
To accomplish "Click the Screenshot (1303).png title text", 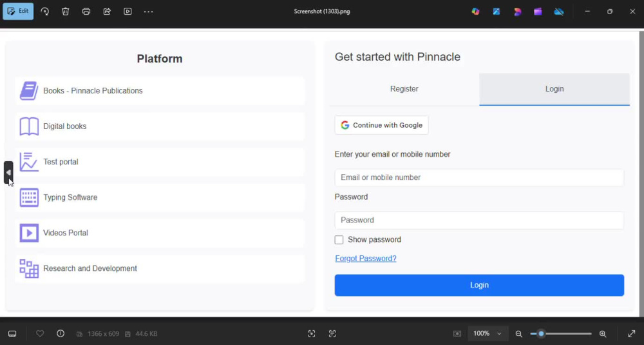I will 322,12.
